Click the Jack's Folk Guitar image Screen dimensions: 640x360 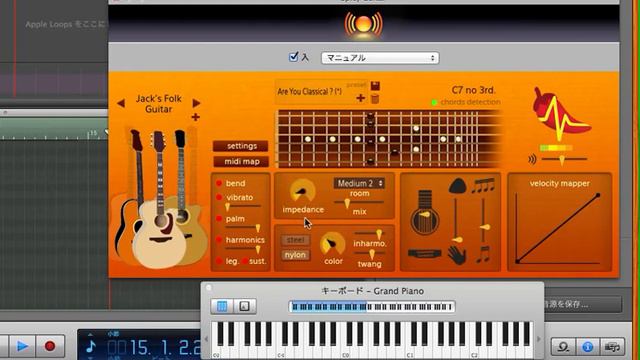(x=159, y=198)
